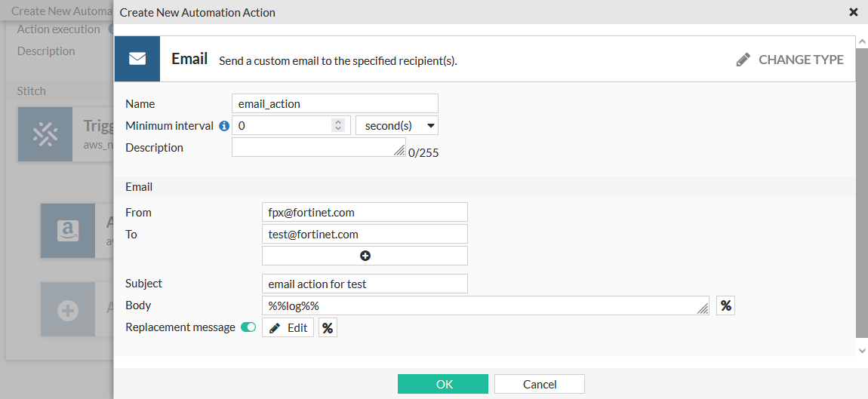
Task: Click the Name input field
Action: point(334,103)
